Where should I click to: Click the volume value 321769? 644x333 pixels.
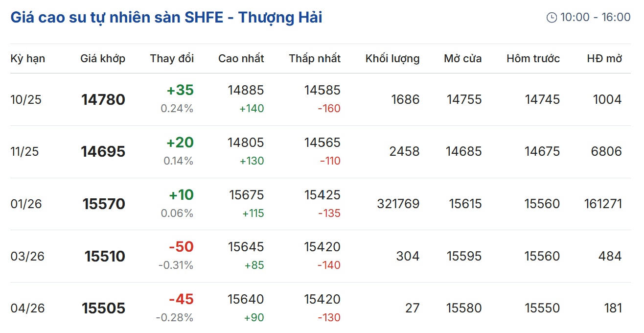click(398, 204)
